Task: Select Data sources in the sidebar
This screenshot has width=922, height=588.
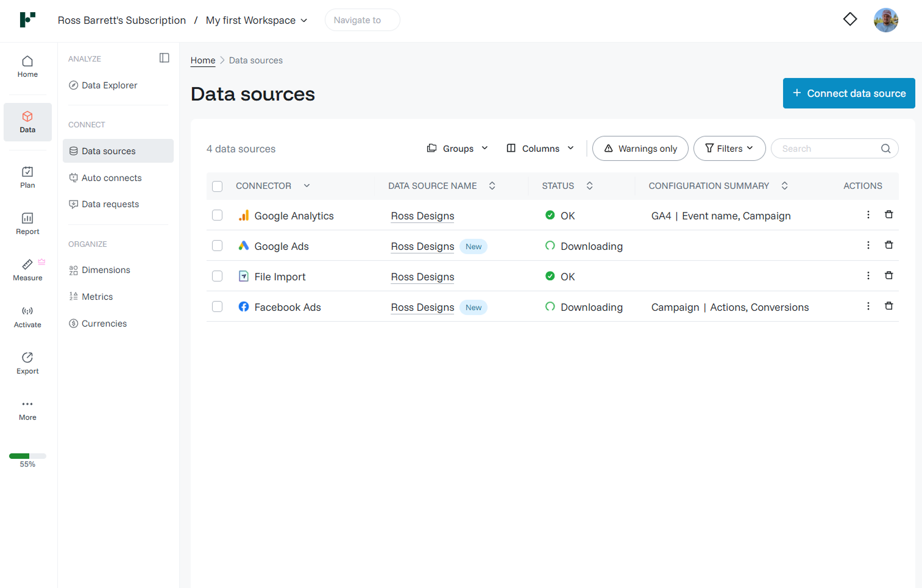Action: [118, 151]
